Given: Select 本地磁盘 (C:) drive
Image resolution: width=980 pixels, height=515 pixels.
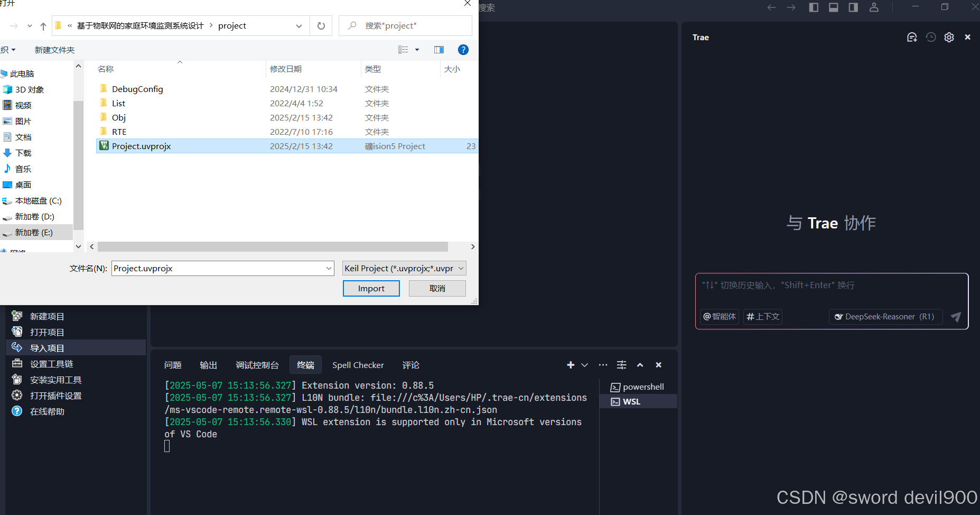Looking at the screenshot, I should coord(38,201).
